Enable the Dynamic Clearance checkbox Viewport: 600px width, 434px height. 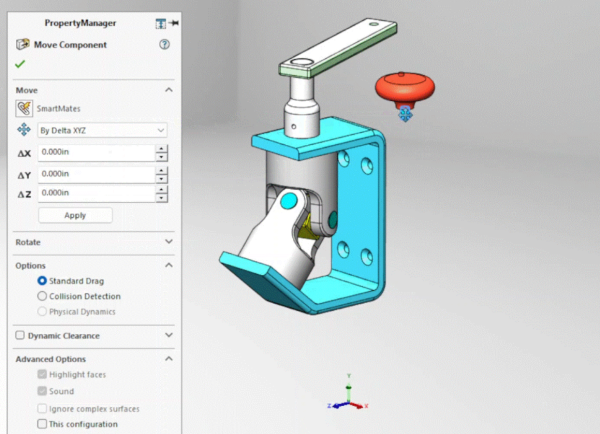[21, 336]
